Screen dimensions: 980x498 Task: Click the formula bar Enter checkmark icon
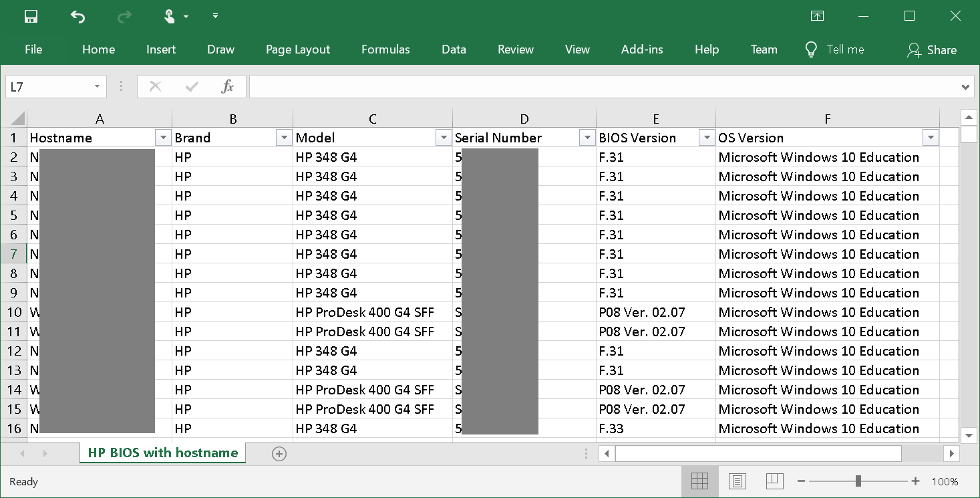pos(192,86)
